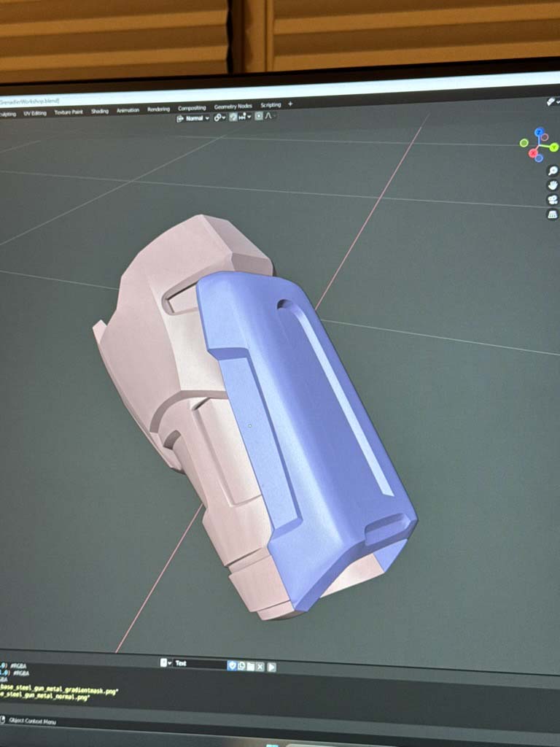Toggle proportional editing
This screenshot has width=560, height=747.
tap(259, 116)
